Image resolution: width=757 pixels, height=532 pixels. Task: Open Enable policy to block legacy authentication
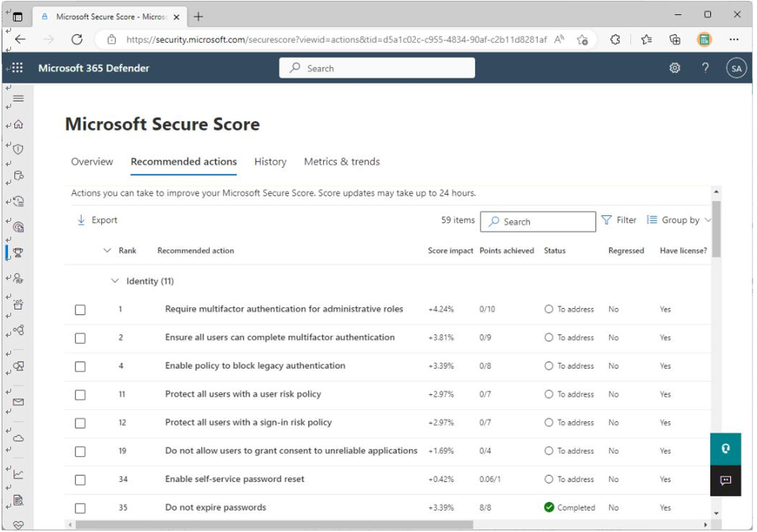[255, 366]
